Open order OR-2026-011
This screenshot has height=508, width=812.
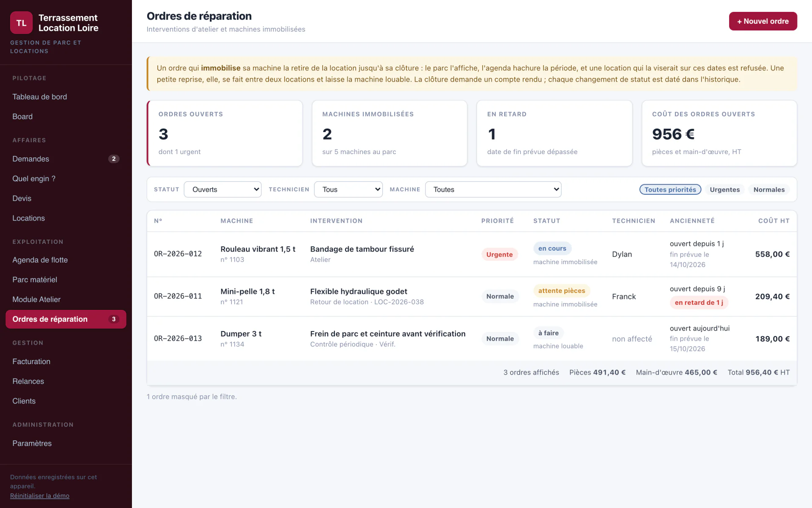[x=472, y=296]
